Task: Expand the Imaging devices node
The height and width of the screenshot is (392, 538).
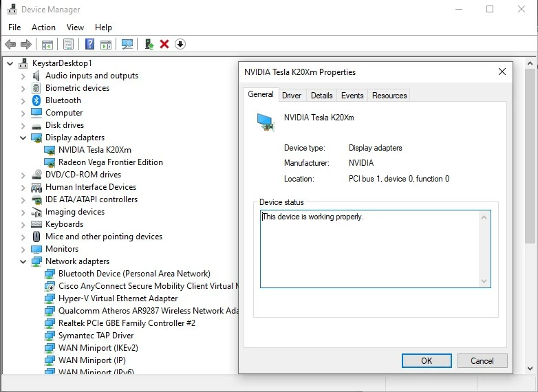Action: [23, 213]
